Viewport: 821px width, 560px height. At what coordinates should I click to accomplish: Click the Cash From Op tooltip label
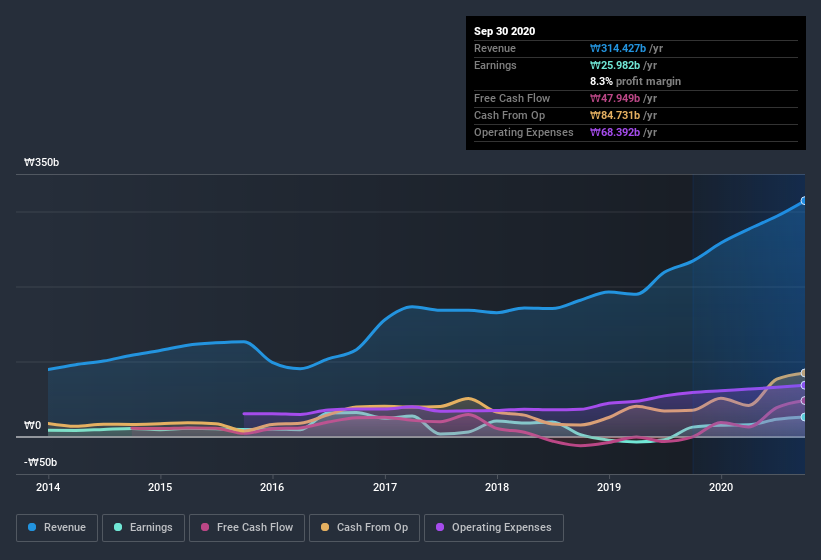[509, 115]
